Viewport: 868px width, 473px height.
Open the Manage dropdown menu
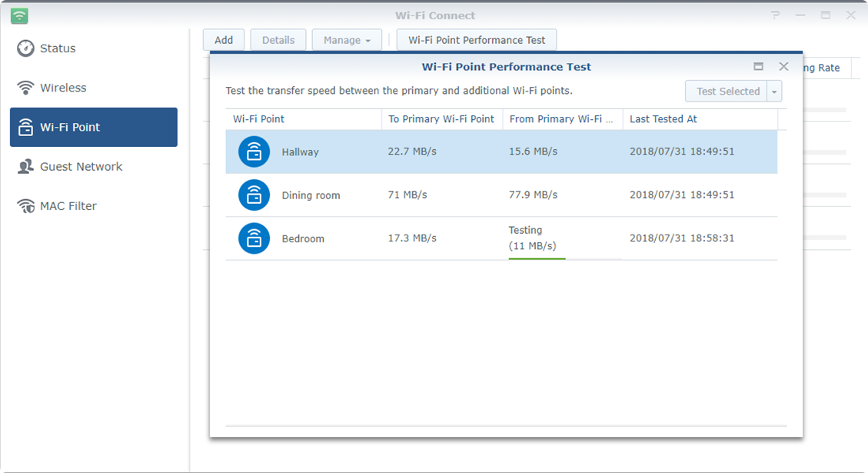coord(347,40)
